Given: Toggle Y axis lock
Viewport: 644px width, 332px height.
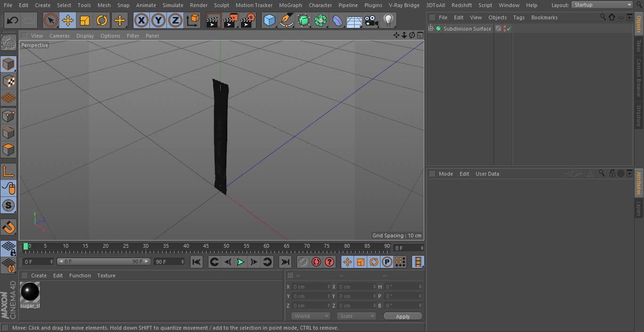Looking at the screenshot, I should point(158,20).
